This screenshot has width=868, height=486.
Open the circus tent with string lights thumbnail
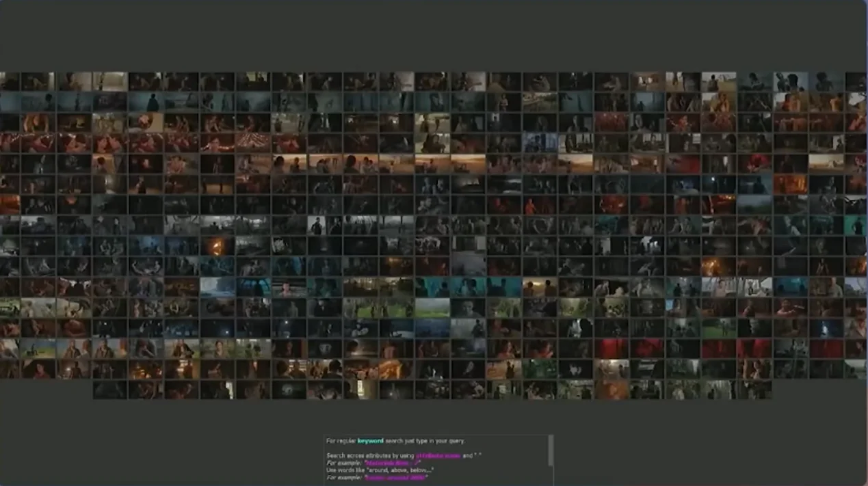point(252,143)
